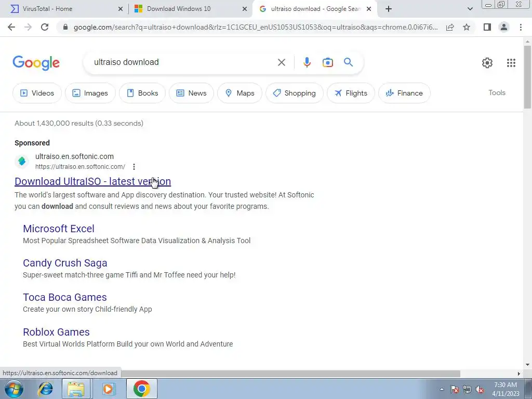Close the Download Windows 10 tab

245,9
